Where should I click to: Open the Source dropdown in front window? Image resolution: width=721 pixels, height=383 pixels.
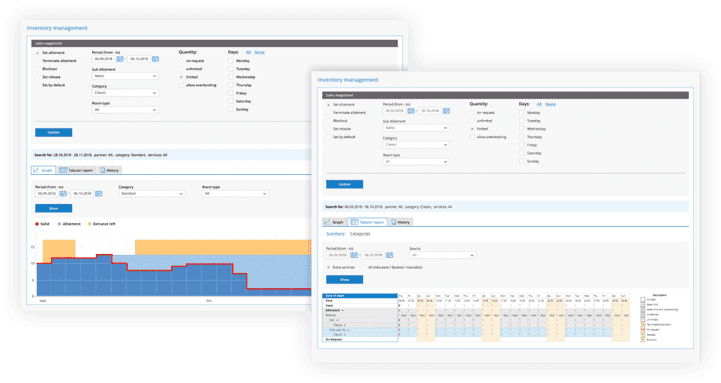click(x=443, y=255)
